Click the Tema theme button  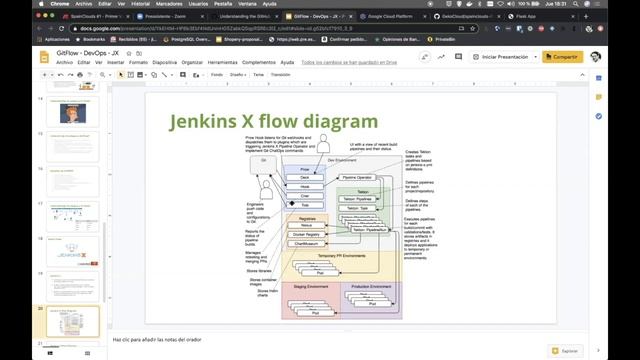[258, 75]
